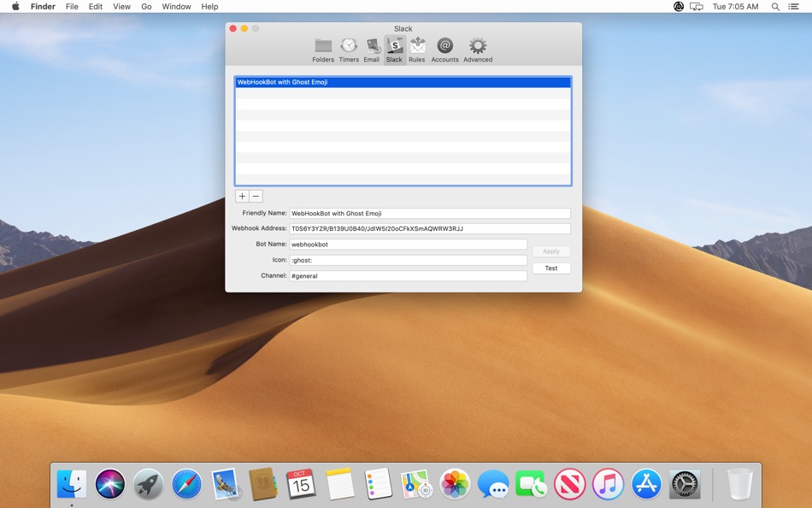This screenshot has width=812, height=508.
Task: Launch Siri from the Dock
Action: 109,484
